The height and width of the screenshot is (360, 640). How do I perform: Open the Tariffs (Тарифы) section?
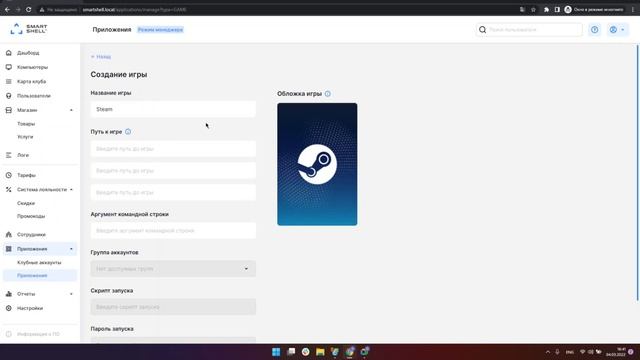pos(27,175)
